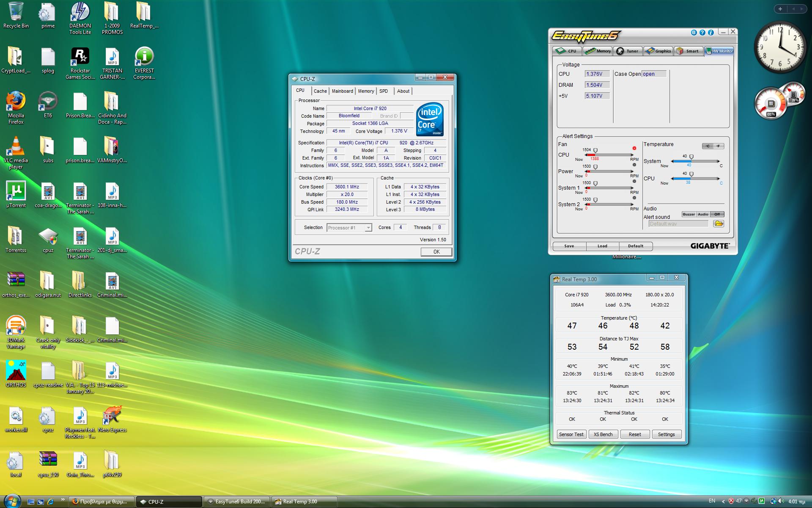Click the red shield security tray icon
This screenshot has height=508, width=812.
click(731, 501)
